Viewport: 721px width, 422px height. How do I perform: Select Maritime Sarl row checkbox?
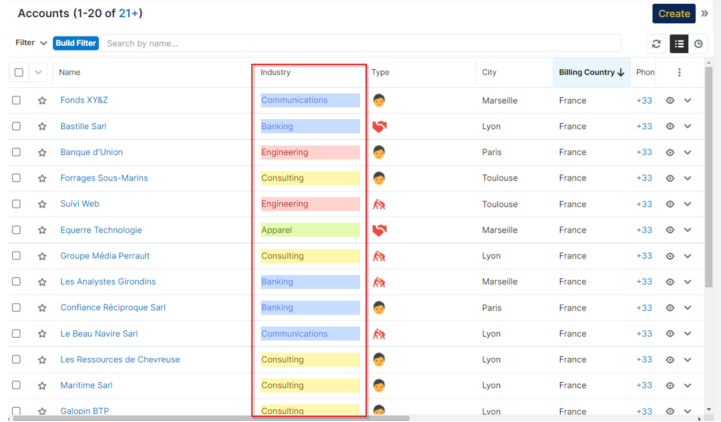pos(17,385)
